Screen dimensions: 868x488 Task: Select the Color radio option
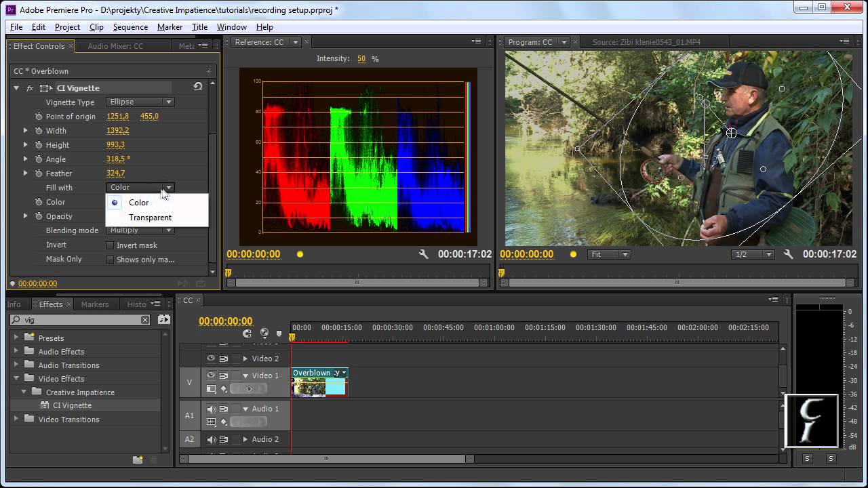(x=115, y=203)
